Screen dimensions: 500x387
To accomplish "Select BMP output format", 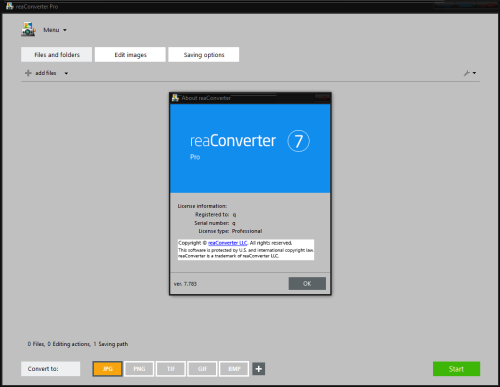I will [x=234, y=369].
